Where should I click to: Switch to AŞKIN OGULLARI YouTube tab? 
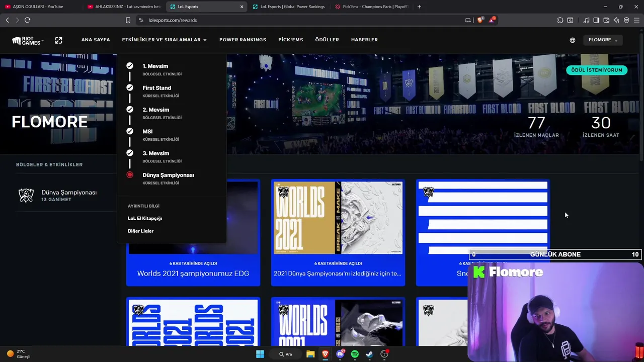38,7
